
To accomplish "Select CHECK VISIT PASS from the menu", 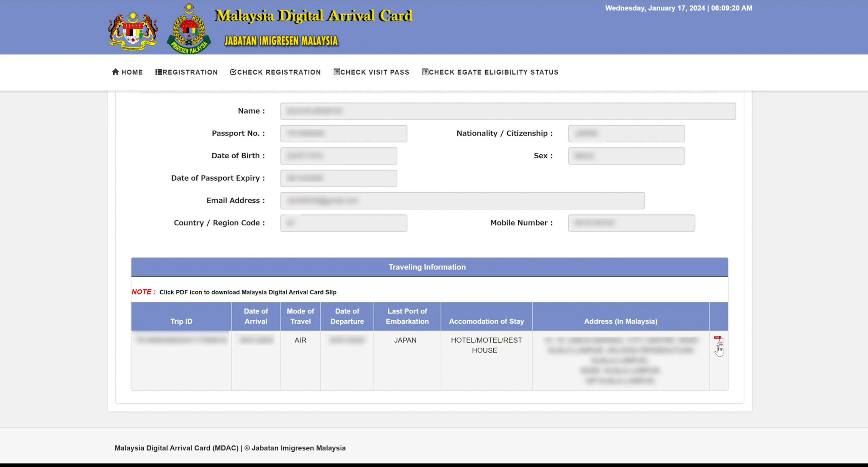I will 372,72.
